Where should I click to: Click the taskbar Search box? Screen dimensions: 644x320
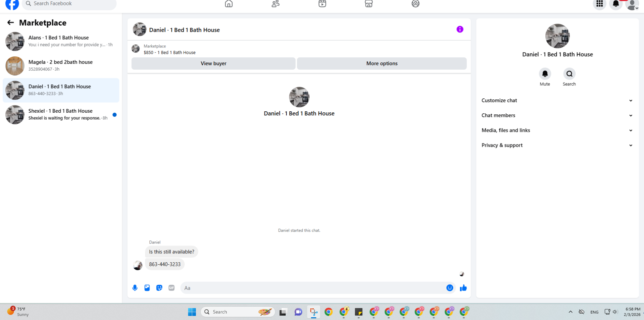[238, 312]
